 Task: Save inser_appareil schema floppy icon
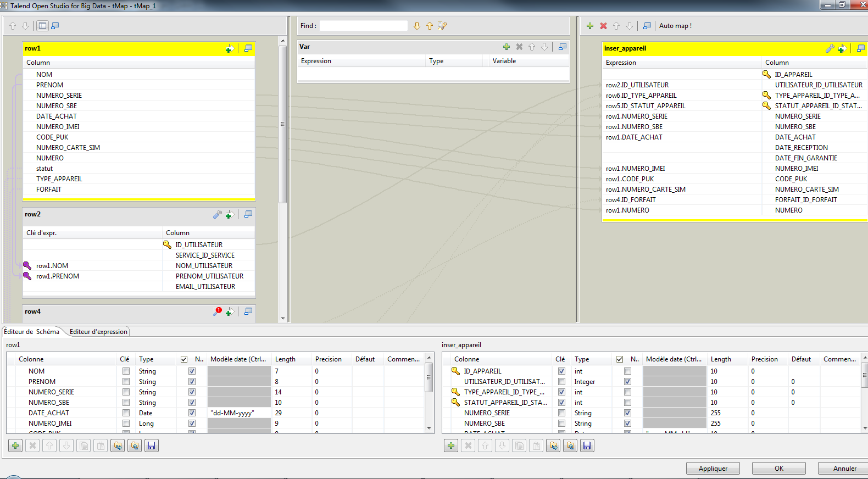point(587,445)
